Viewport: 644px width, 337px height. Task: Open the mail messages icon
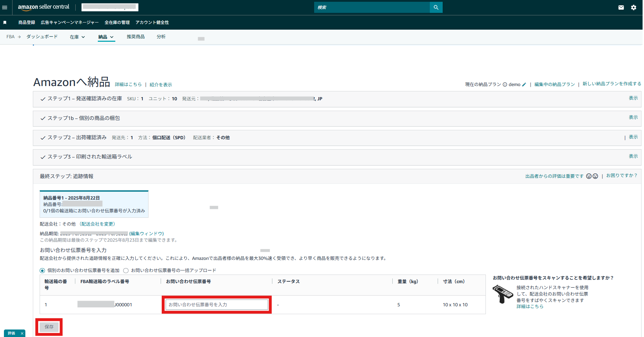621,7
